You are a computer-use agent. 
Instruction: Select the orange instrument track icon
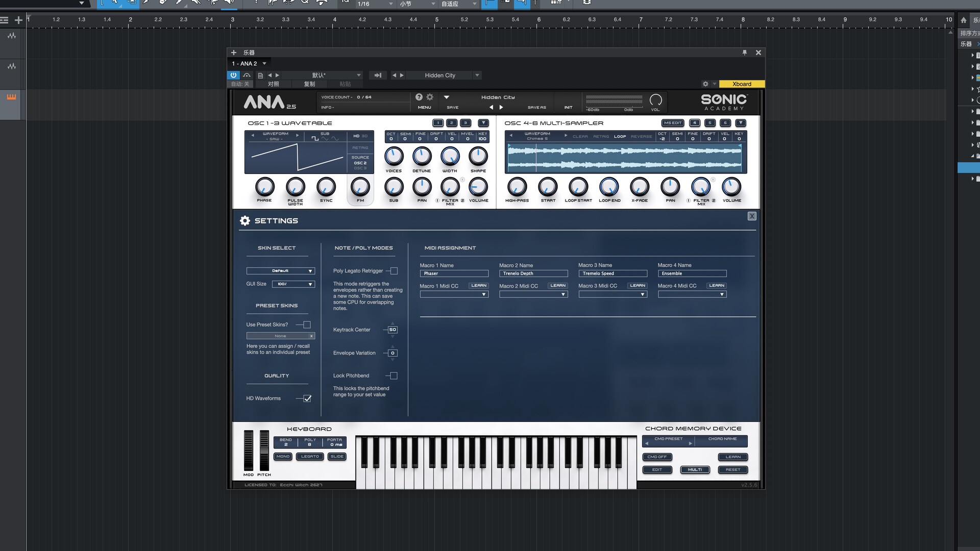click(11, 97)
